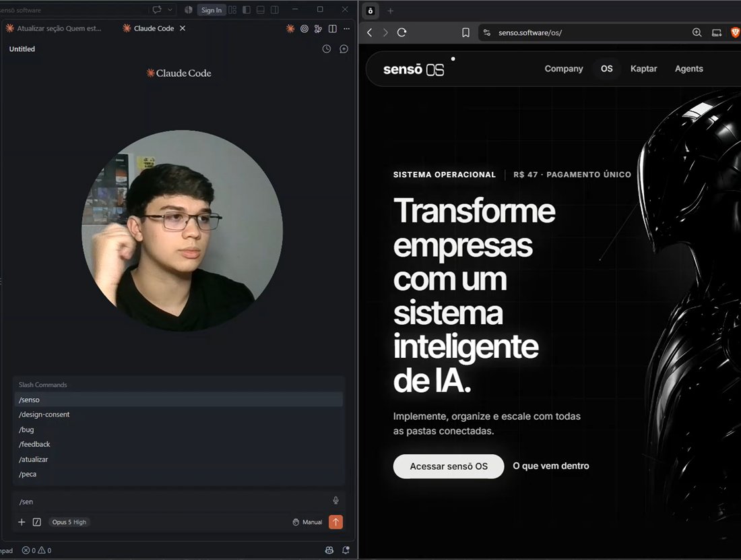Screen dimensions: 741x560
Task: Choose the /feedback slash command
Action: (179, 444)
